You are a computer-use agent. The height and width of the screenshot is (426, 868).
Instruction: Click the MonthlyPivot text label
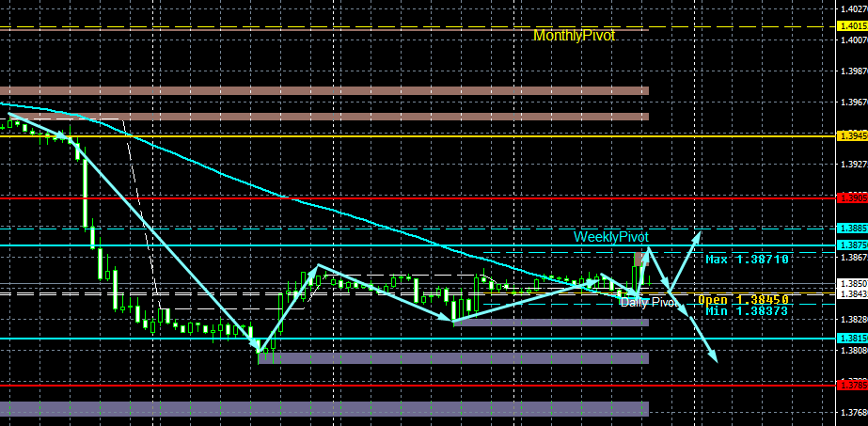pos(574,36)
